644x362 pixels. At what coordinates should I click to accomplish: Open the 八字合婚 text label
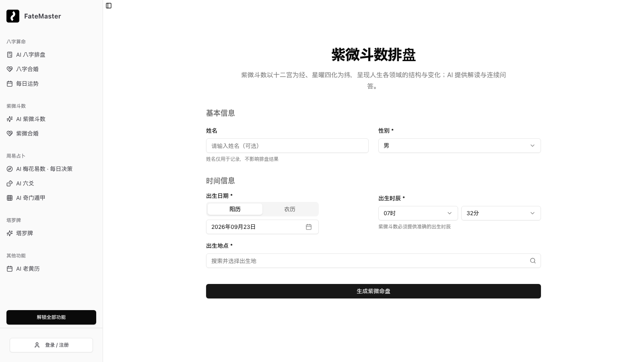[27, 69]
